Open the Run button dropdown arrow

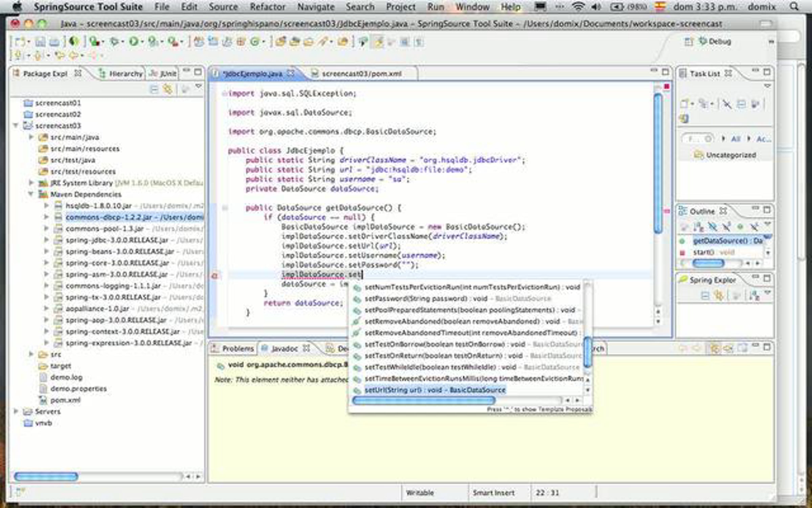(x=142, y=42)
